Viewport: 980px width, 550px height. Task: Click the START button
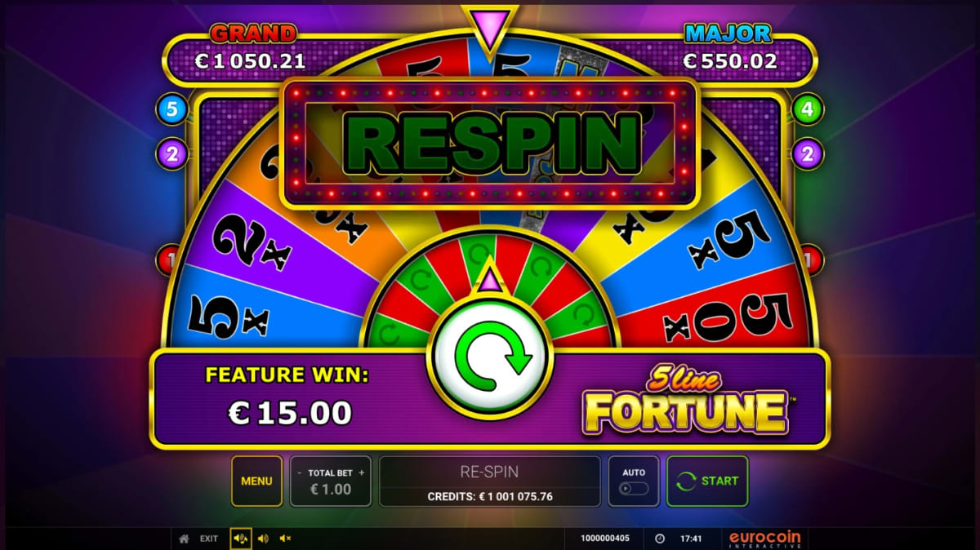click(x=707, y=481)
